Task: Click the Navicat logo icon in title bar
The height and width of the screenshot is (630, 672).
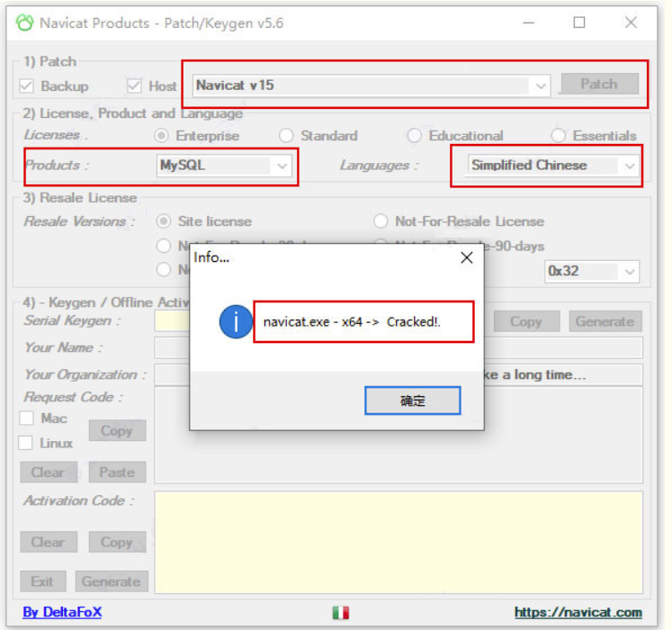Action: pyautogui.click(x=24, y=22)
